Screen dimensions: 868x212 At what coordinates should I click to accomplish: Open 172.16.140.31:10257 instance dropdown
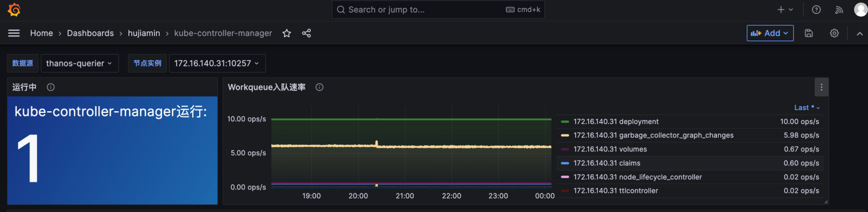point(217,63)
